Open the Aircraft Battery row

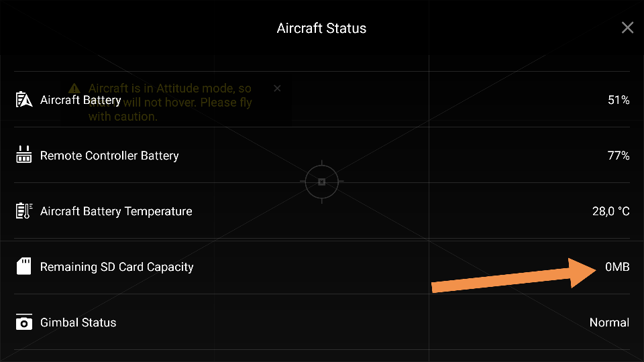pos(322,100)
